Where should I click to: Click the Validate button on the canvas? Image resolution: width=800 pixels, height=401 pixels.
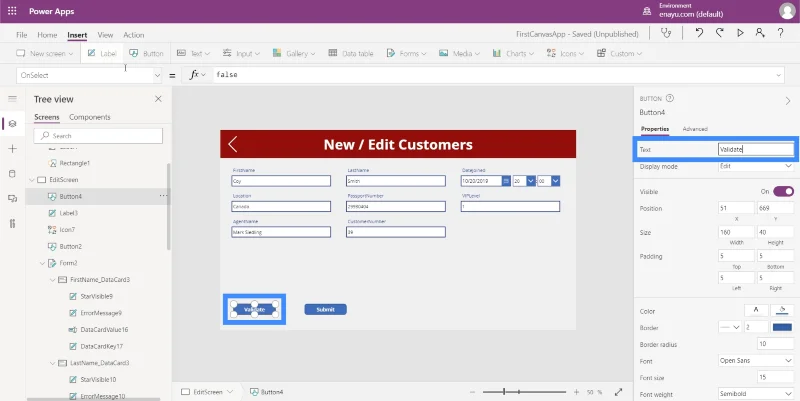(x=254, y=309)
